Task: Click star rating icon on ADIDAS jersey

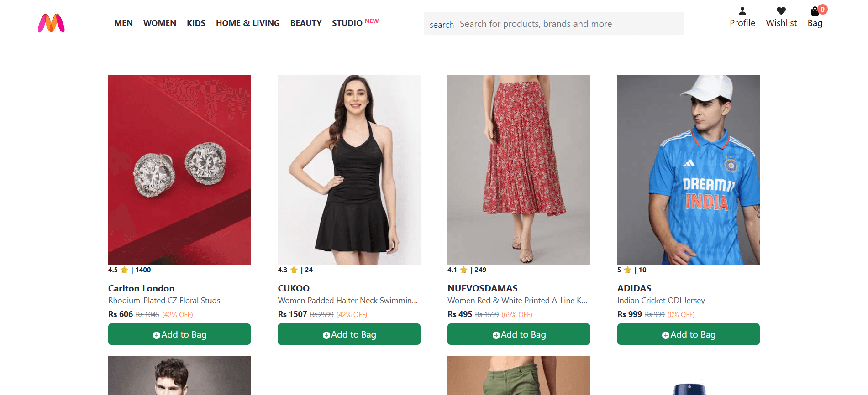Action: [x=628, y=270]
